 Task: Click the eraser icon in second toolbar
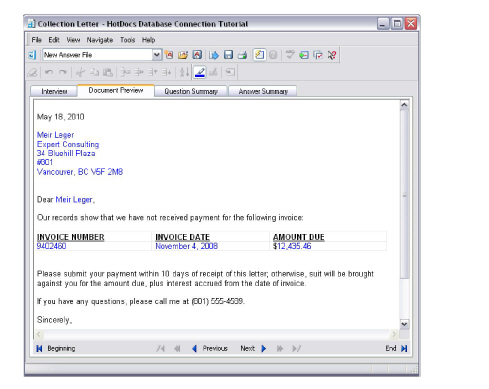pos(32,72)
